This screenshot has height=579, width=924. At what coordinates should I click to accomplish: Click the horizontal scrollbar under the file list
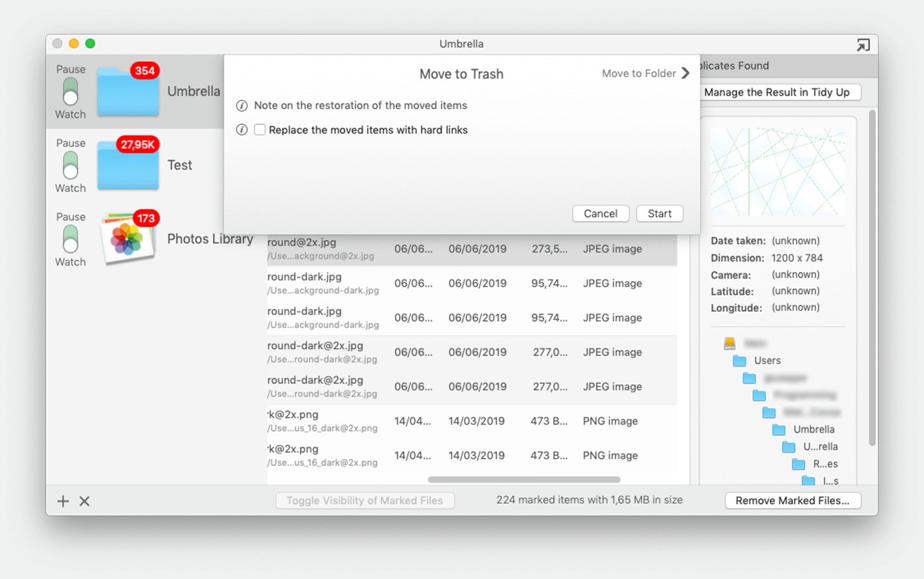[x=524, y=479]
